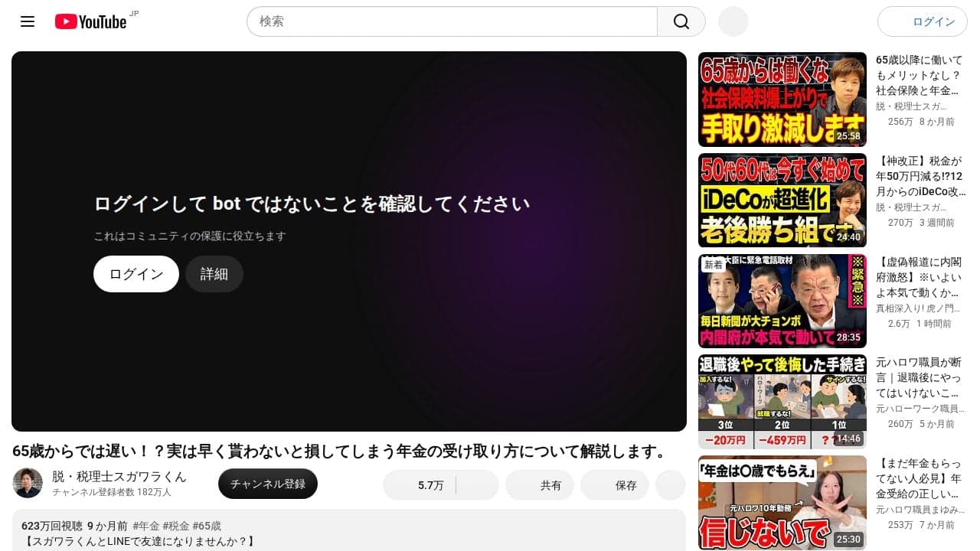Go to YouTube home via the logo
The width and height of the screenshot is (980, 551).
(x=90, y=21)
